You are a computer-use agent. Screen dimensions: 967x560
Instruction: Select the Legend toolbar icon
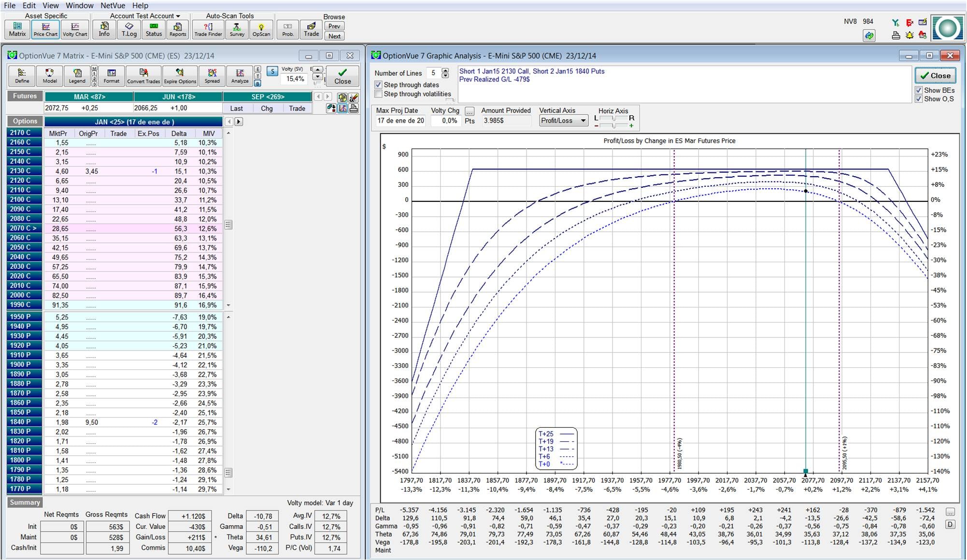click(x=77, y=76)
